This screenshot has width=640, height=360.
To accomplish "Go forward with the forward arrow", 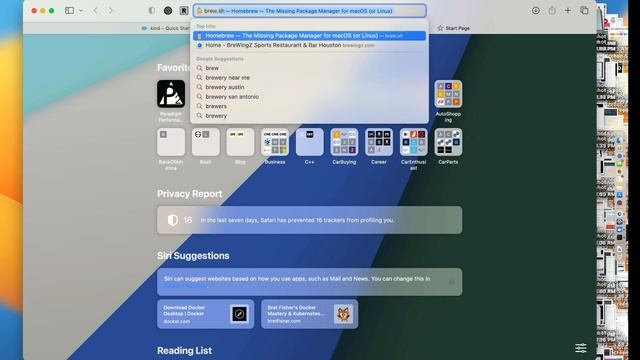I will tap(111, 11).
